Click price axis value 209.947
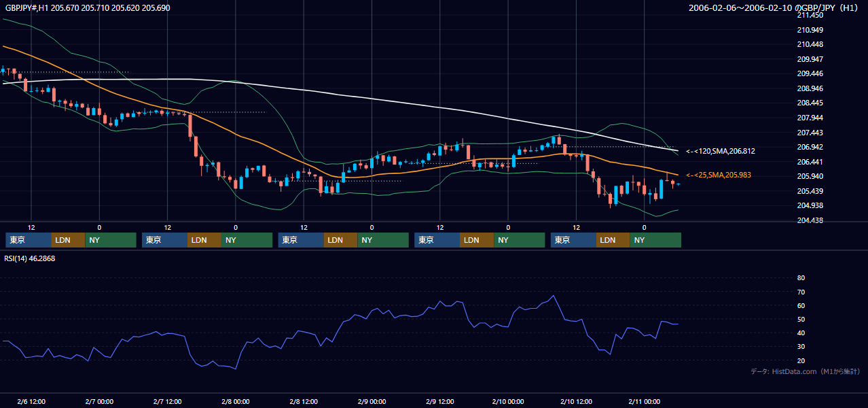This screenshot has width=868, height=408. click(810, 59)
